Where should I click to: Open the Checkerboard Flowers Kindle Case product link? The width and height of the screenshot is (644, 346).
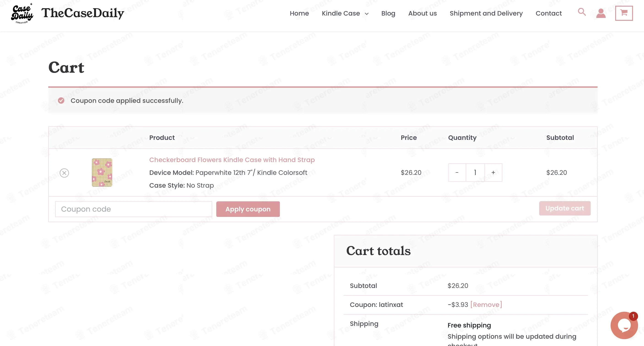click(232, 160)
